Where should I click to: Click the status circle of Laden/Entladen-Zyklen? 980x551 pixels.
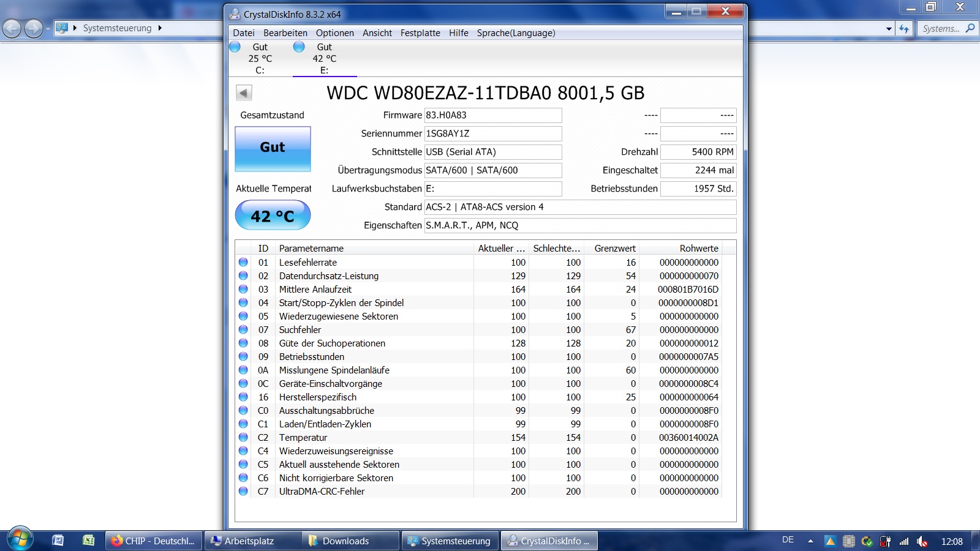(x=243, y=424)
